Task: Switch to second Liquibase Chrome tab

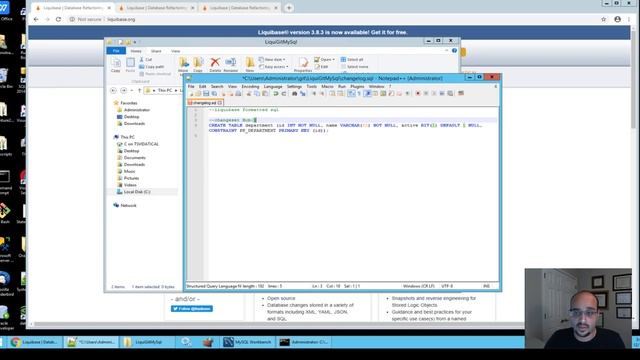Action: [156, 8]
